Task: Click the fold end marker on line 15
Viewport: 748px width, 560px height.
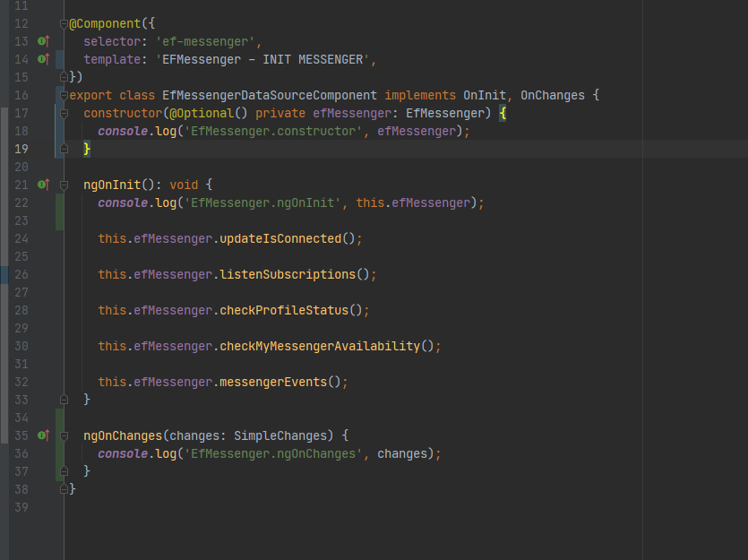Action: click(x=64, y=77)
